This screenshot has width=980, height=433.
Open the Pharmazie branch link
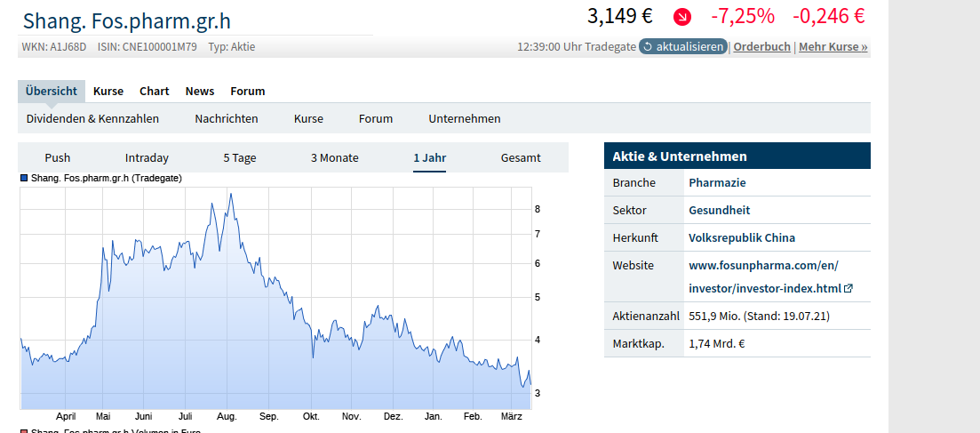coord(717,182)
